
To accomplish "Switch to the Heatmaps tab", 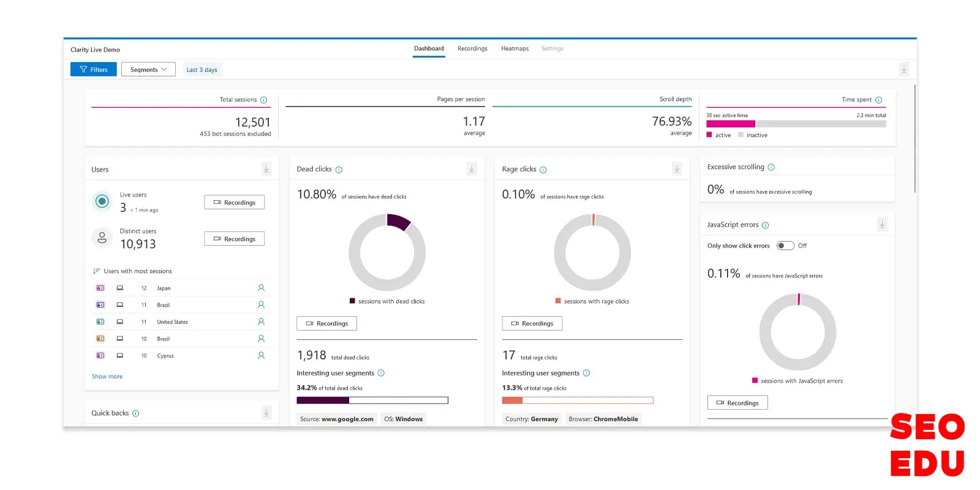I will pos(514,48).
